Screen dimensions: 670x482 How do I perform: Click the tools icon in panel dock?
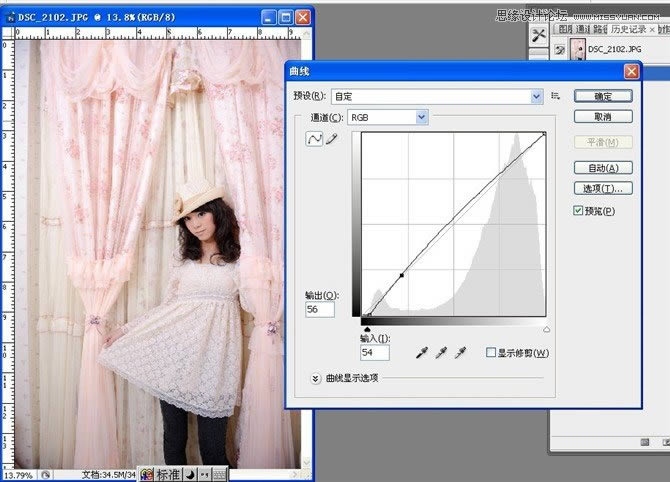pyautogui.click(x=539, y=35)
